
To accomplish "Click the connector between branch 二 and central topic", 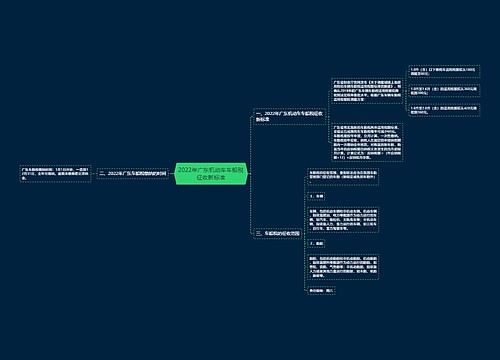I will [172, 174].
